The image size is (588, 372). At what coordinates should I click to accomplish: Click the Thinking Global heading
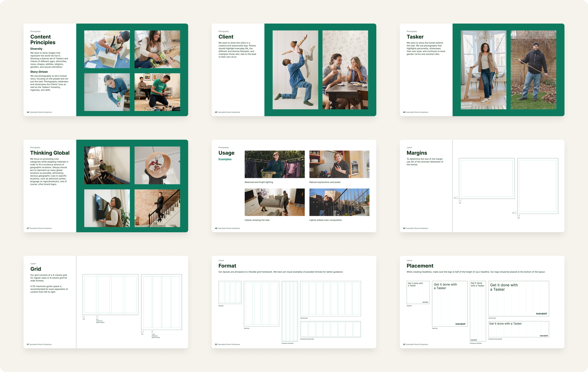(50, 153)
